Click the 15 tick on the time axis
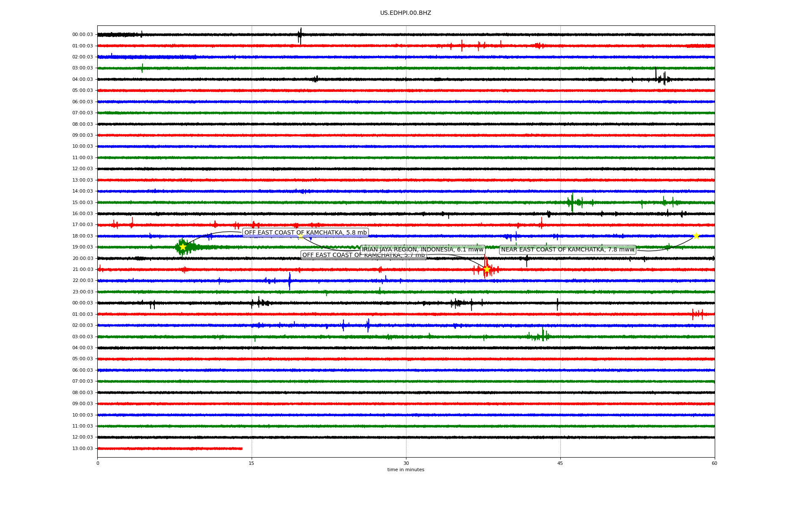Screen dimensions: 812x508 (x=252, y=463)
